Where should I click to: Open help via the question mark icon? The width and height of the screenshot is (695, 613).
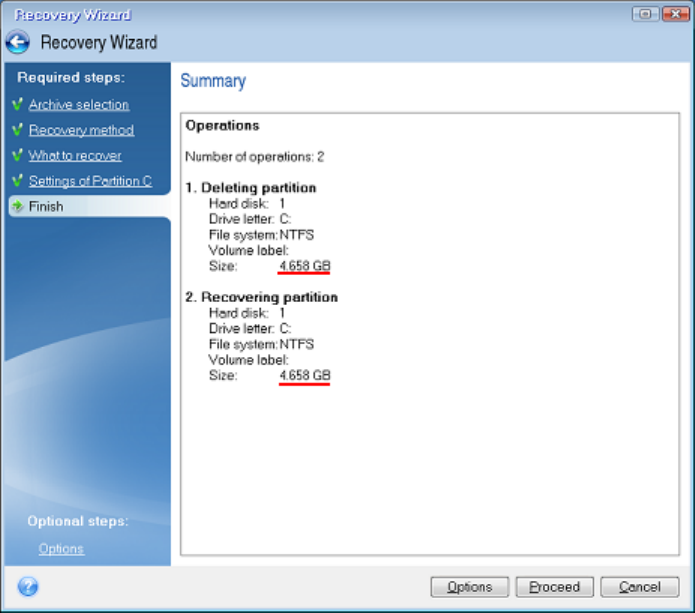[28, 586]
